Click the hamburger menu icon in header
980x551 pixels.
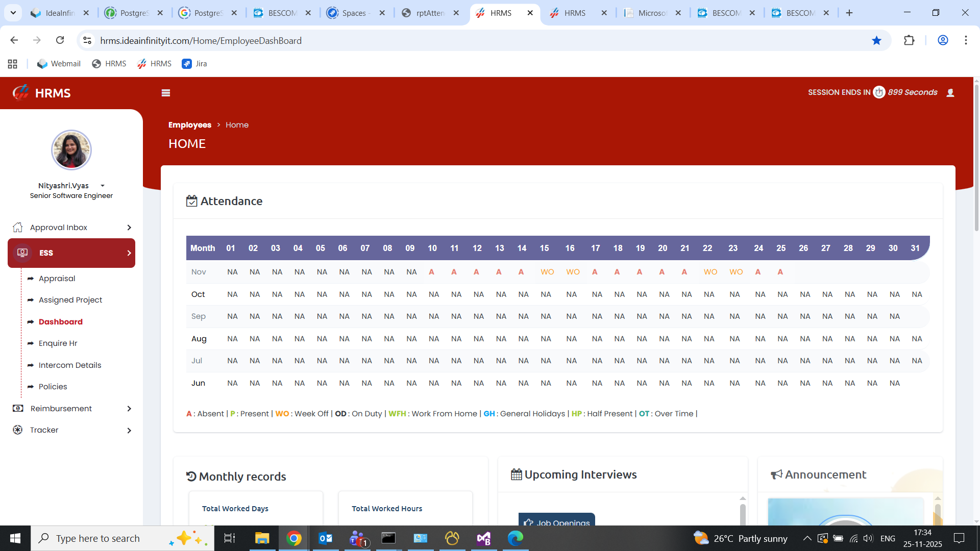click(165, 93)
